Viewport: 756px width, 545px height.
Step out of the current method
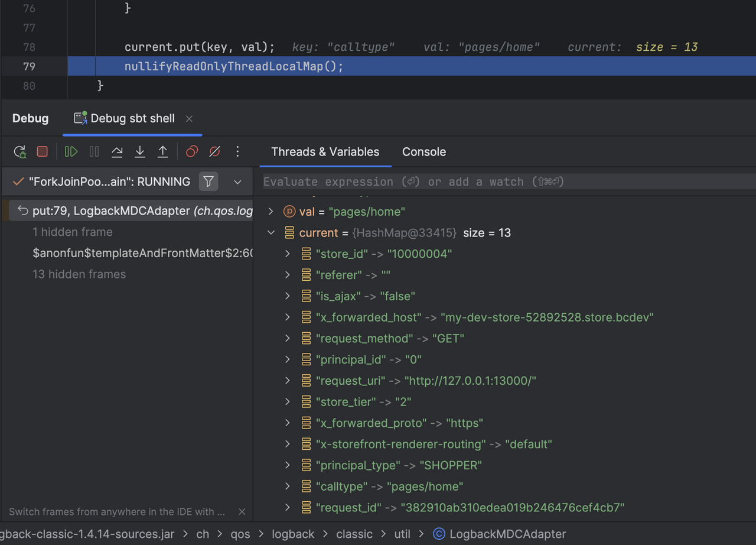pos(162,152)
